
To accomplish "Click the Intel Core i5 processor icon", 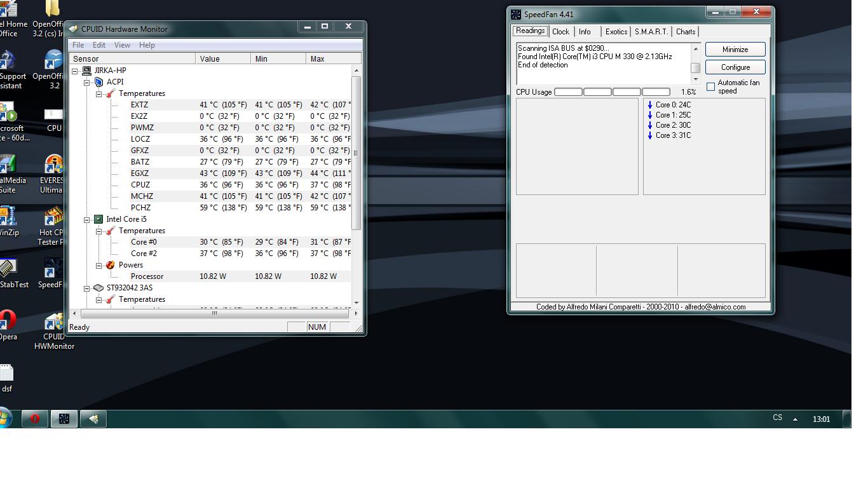I will point(98,219).
